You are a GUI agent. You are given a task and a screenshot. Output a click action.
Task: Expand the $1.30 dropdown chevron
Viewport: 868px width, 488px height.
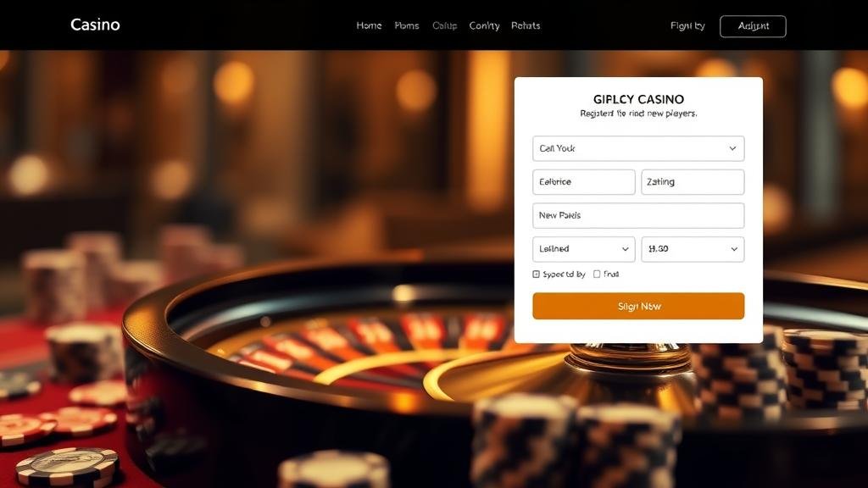[734, 249]
